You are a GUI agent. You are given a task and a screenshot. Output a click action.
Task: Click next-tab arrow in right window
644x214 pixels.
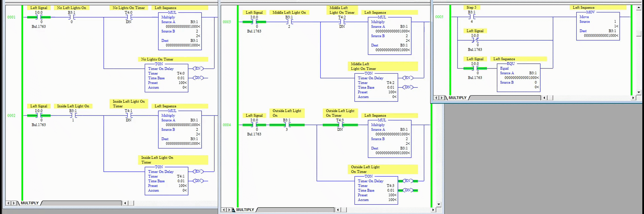(x=442, y=98)
